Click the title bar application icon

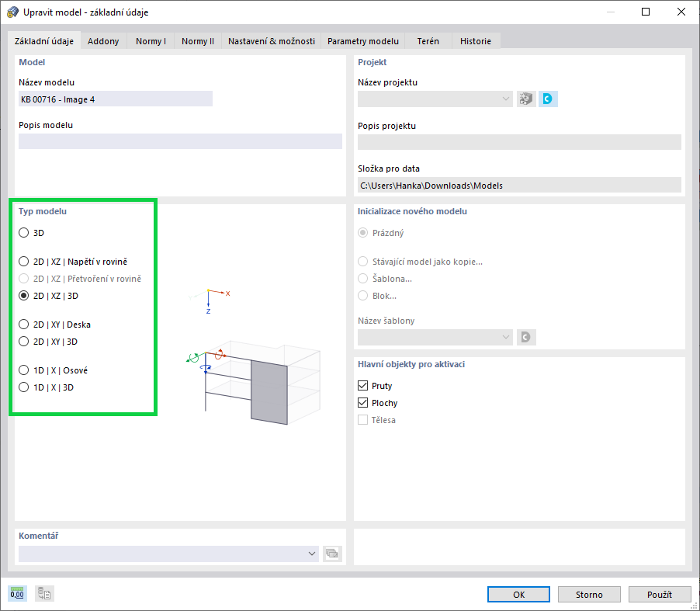point(10,12)
